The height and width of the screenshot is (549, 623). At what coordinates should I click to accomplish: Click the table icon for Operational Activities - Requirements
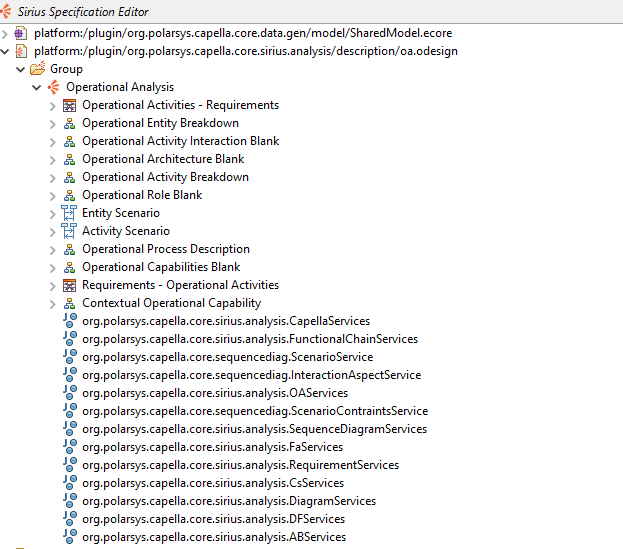(70, 105)
